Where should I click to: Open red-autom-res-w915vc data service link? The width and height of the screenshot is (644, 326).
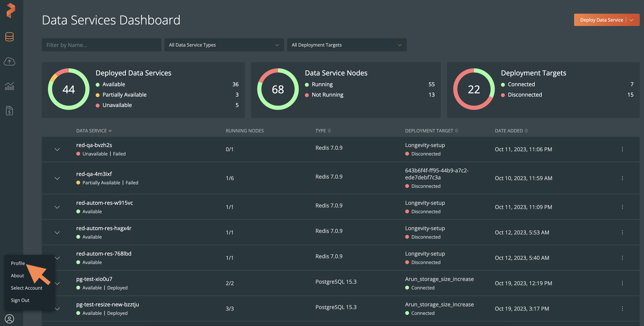point(105,203)
